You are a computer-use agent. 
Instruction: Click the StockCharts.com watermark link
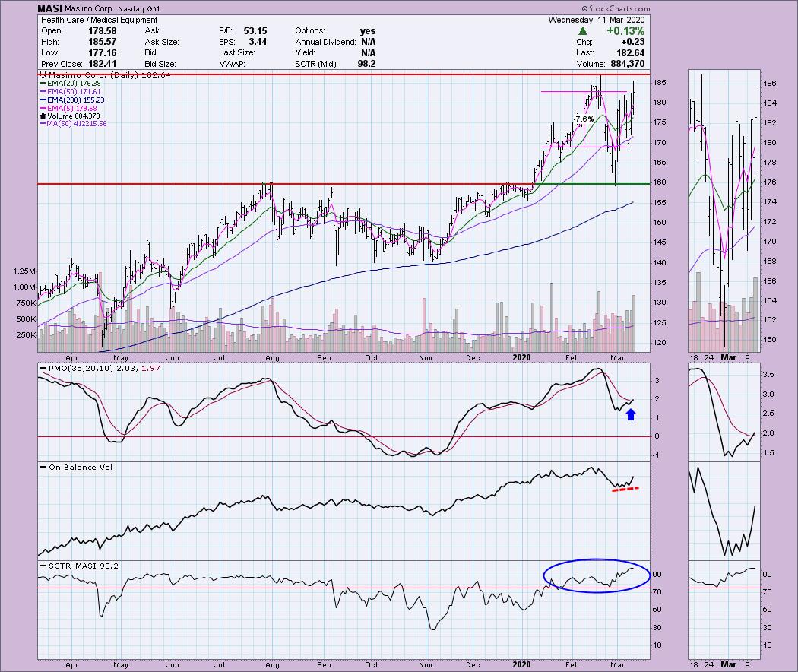616,8
